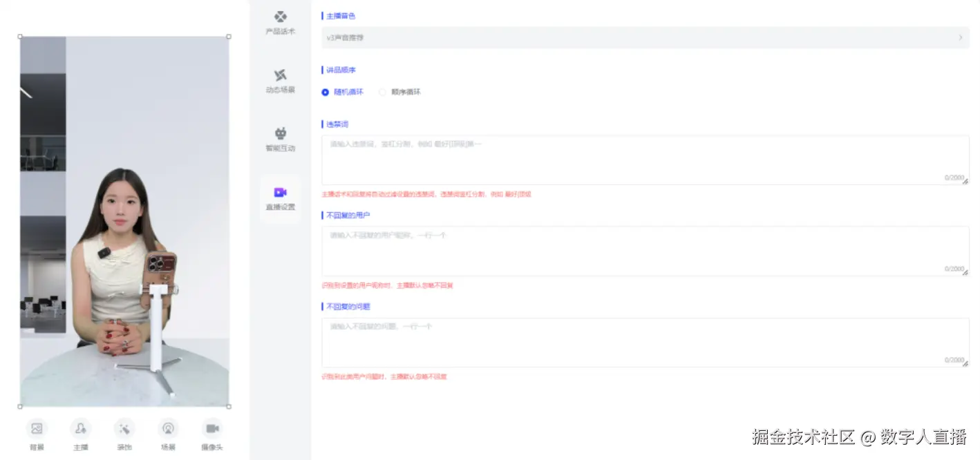
Task: Open the 动态场景 sidebar tab
Action: pyautogui.click(x=280, y=81)
